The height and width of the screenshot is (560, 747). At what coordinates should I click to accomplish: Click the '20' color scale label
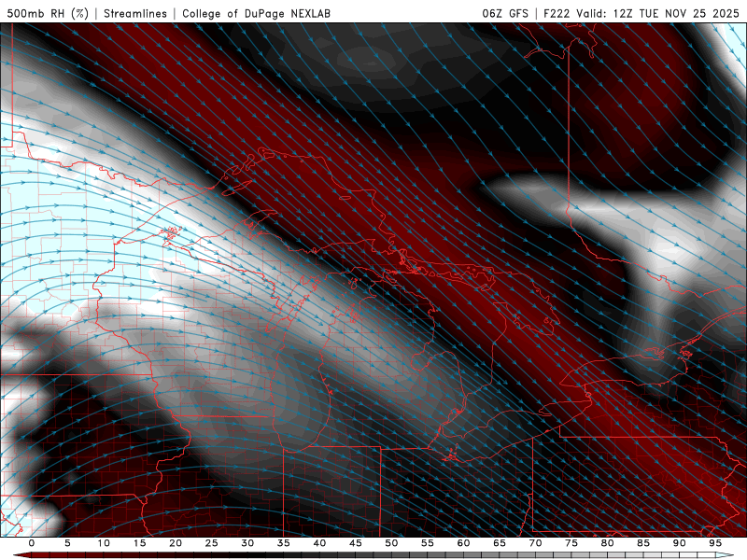(x=176, y=543)
